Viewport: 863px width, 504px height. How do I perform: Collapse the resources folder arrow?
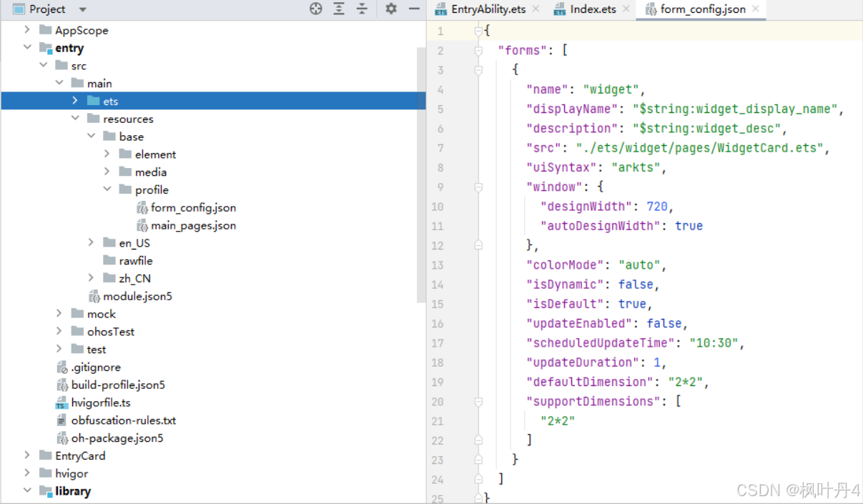[75, 119]
